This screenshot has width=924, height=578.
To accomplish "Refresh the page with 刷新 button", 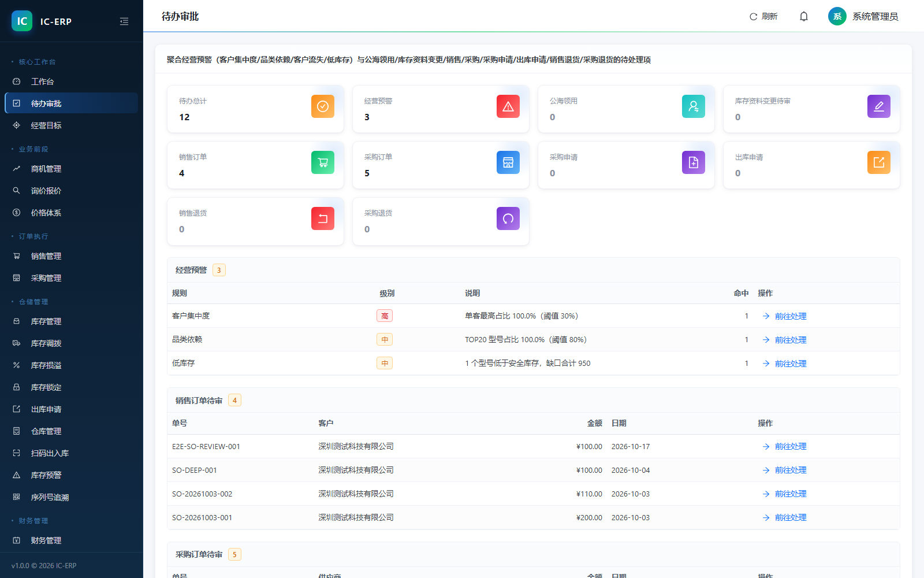I will [763, 17].
